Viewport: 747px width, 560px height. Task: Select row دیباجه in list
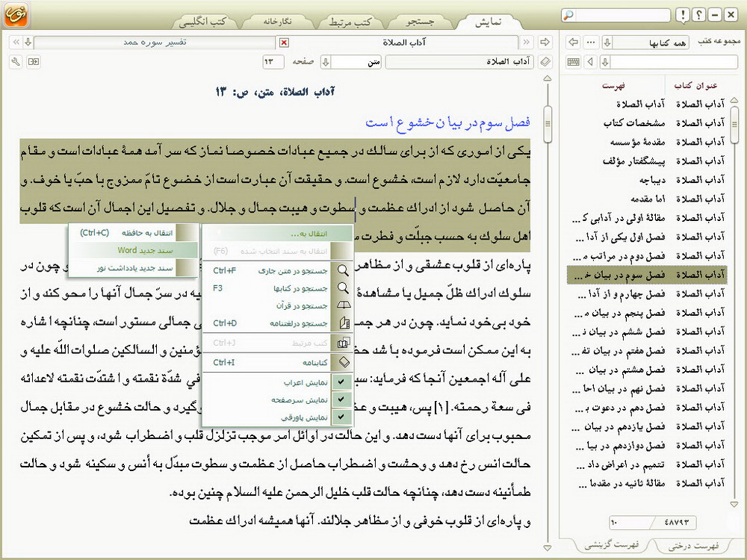coord(647,180)
